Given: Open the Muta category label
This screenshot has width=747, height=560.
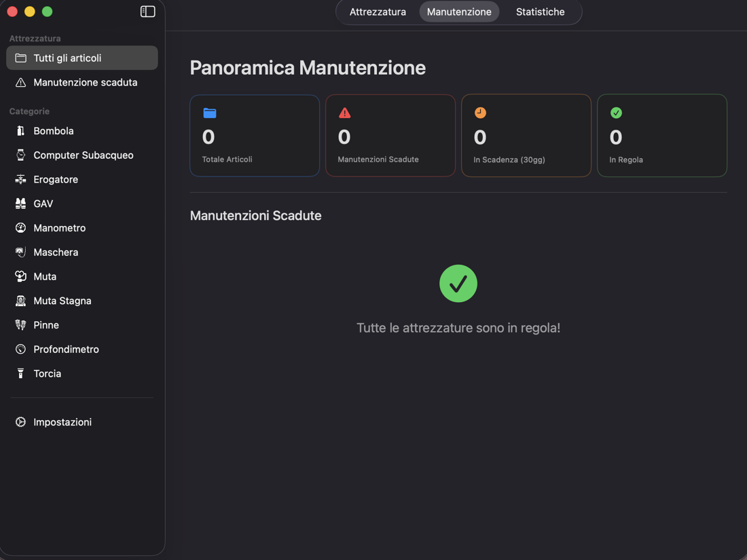Looking at the screenshot, I should point(45,277).
